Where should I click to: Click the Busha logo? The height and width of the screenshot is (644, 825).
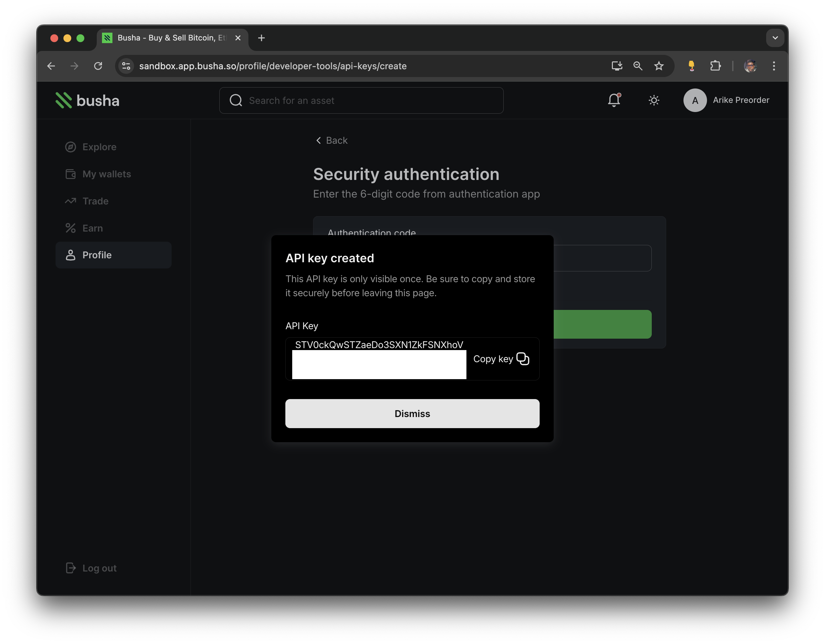tap(88, 100)
